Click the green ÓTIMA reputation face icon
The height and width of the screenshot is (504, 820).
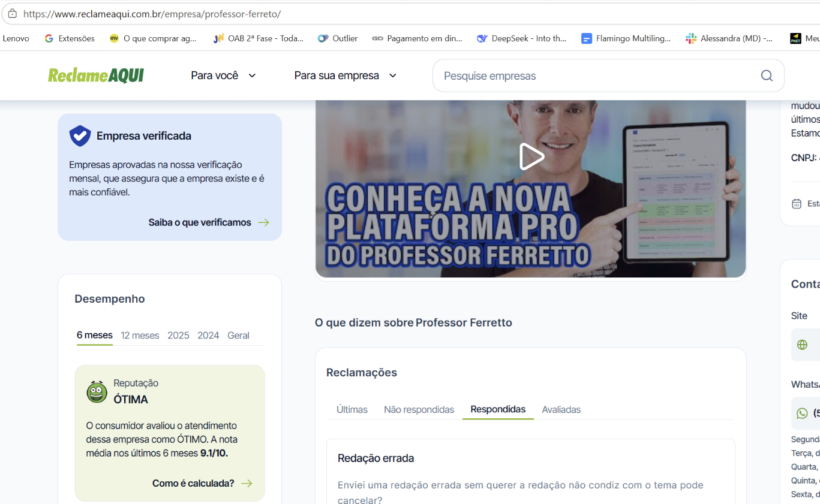[x=97, y=391]
